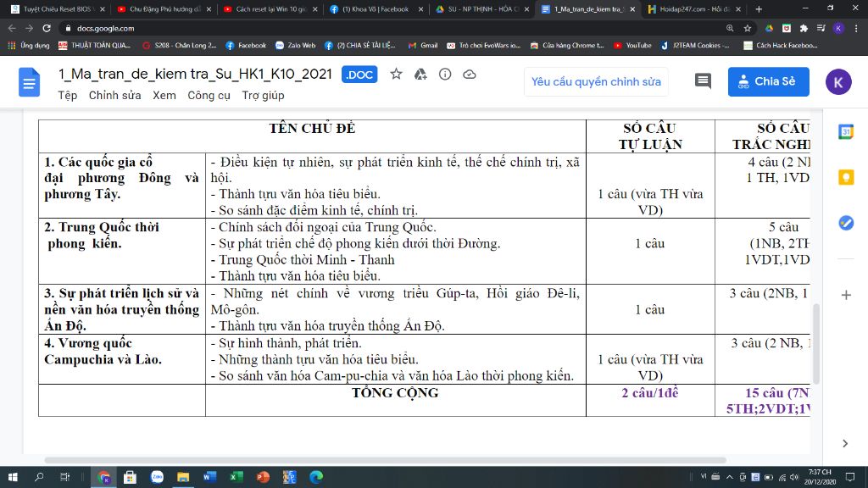Open the Tasks side panel icon
The image size is (868, 488).
(846, 223)
